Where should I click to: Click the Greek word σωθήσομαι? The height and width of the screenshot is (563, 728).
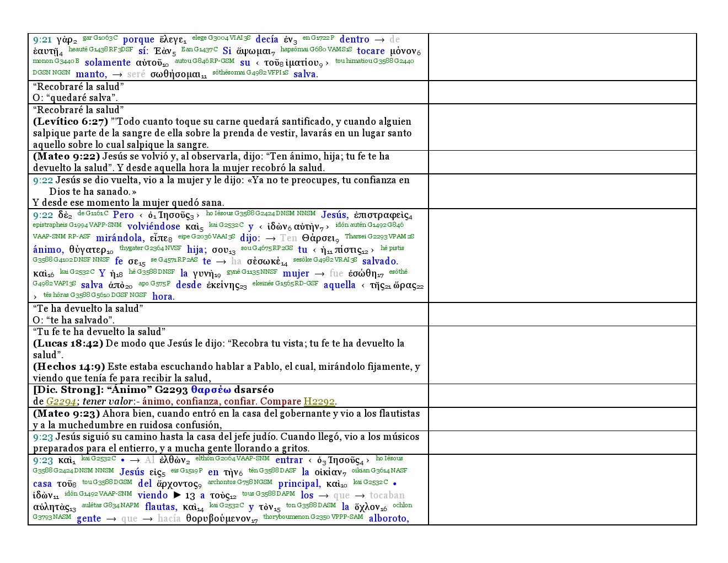(176, 75)
